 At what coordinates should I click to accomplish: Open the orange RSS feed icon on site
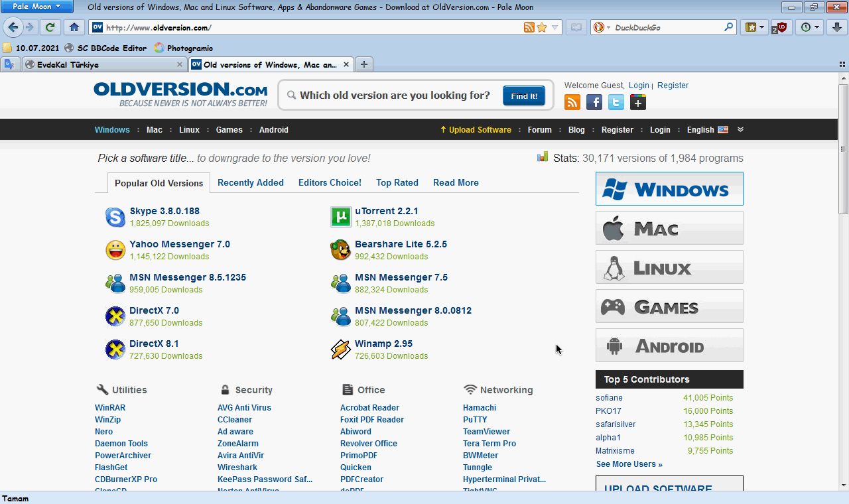click(x=572, y=102)
